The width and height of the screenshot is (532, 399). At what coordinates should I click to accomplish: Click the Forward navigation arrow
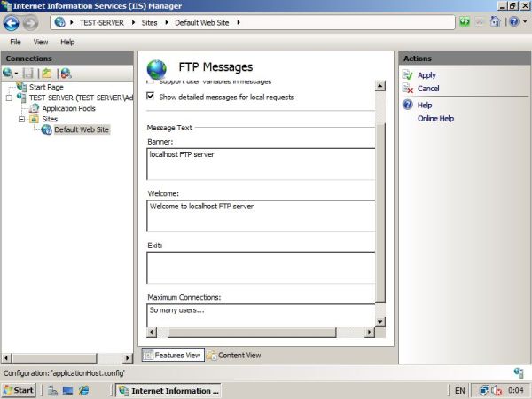(x=30, y=23)
